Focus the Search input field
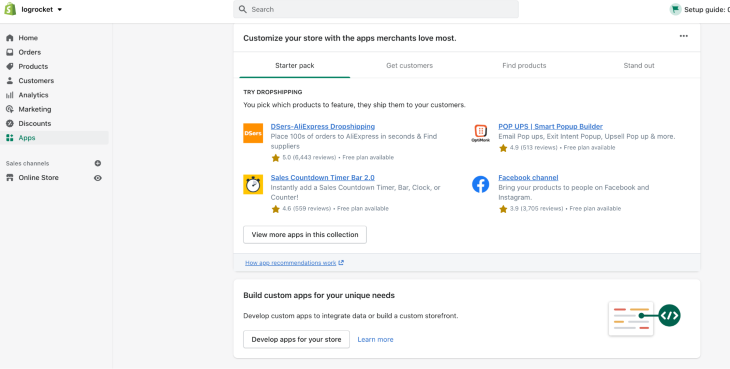This screenshot has height=369, width=730. click(376, 9)
